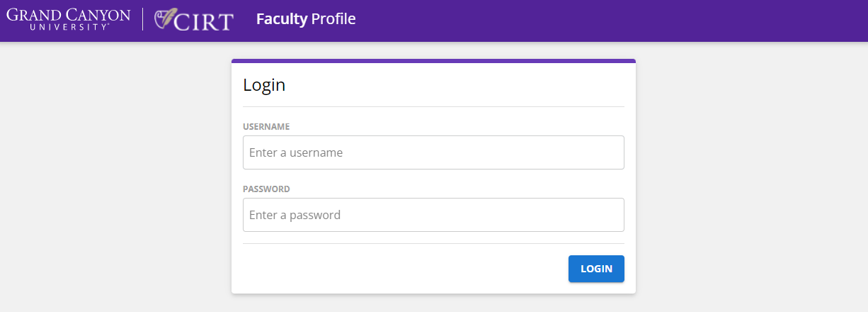Screen dimensions: 868x312
Task: Click the divider line above LOGIN button
Action: [433, 243]
